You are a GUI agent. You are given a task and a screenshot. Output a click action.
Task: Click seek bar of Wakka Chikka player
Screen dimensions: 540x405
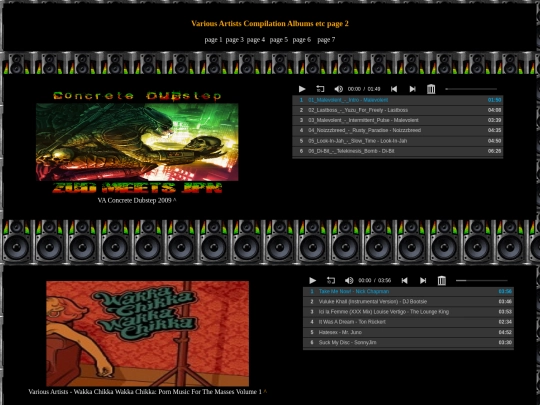pyautogui.click(x=481, y=281)
